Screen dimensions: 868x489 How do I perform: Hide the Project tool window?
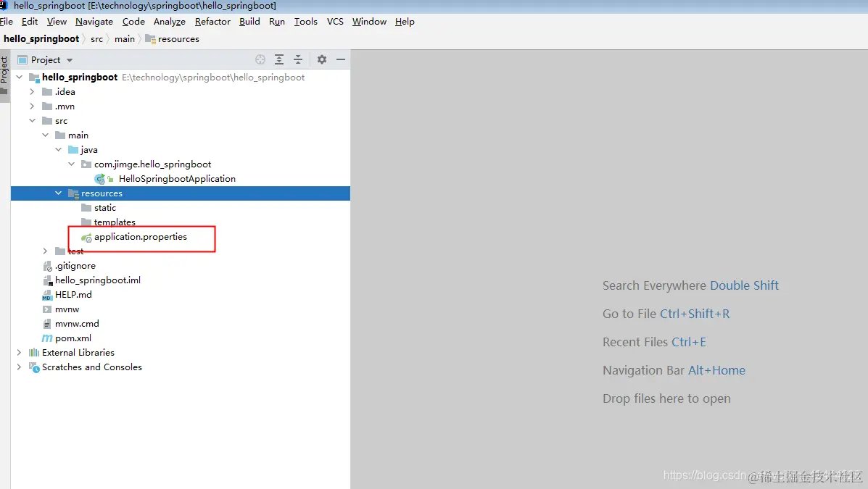click(340, 59)
